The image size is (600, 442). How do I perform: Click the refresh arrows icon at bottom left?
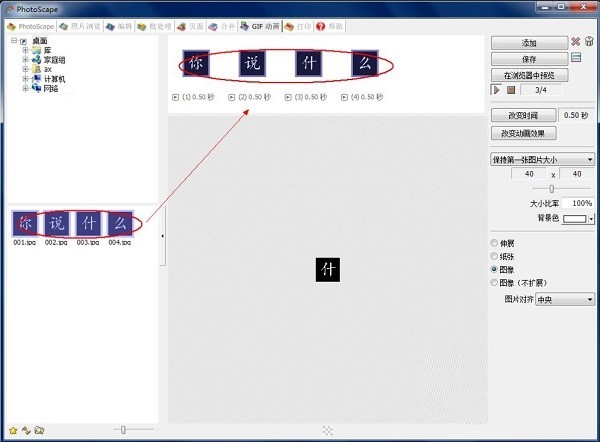pos(26,431)
